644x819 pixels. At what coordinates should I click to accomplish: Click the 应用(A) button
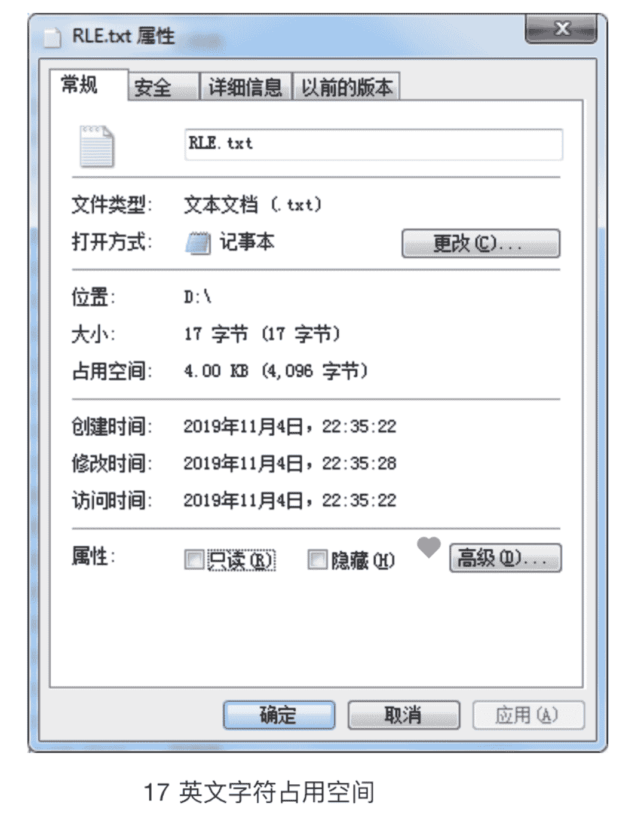click(x=528, y=715)
